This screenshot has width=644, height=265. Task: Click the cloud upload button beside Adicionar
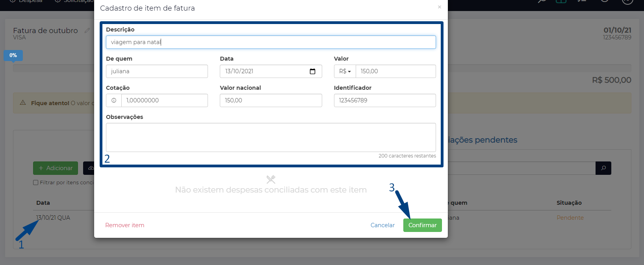coord(89,168)
